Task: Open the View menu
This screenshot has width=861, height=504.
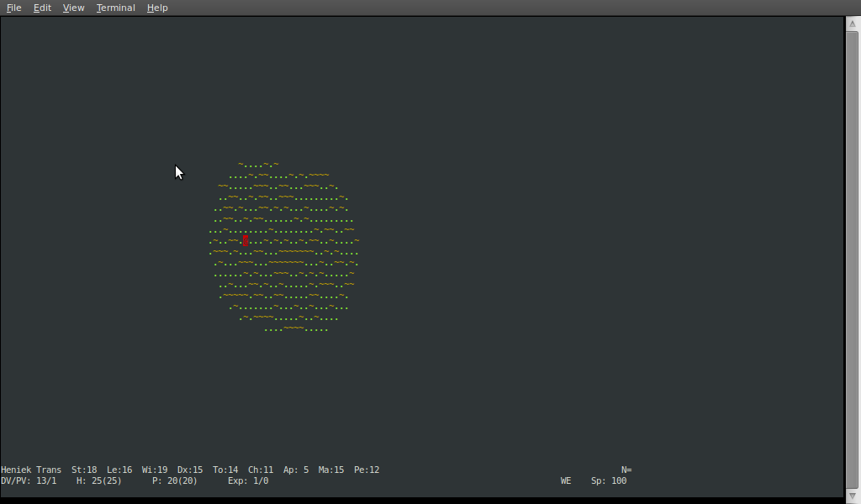Action: 73,8
